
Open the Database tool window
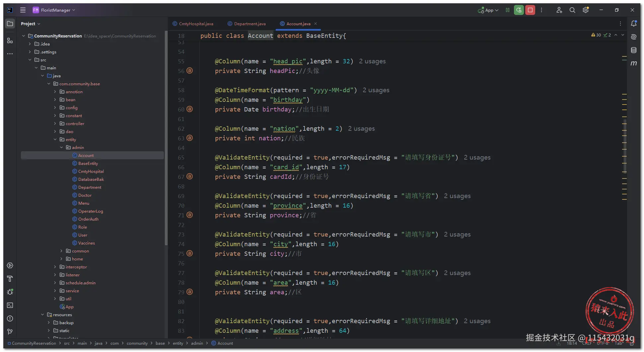pos(634,50)
